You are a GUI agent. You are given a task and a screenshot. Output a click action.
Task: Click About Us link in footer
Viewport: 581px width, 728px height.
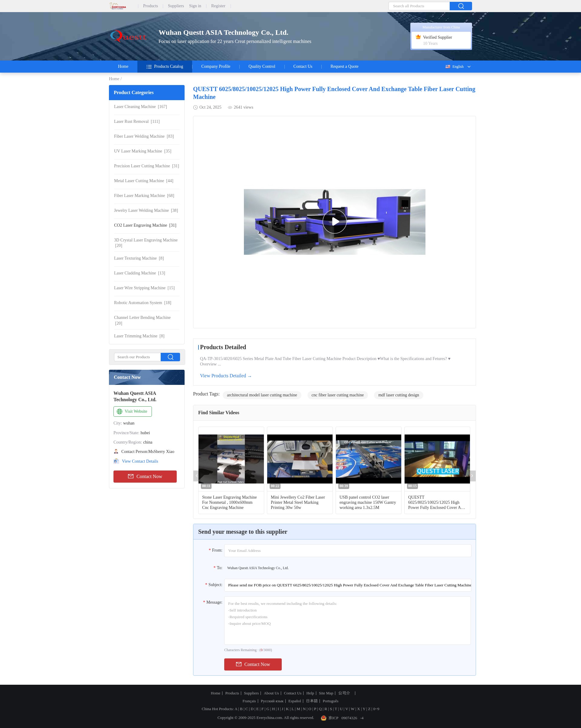click(271, 693)
